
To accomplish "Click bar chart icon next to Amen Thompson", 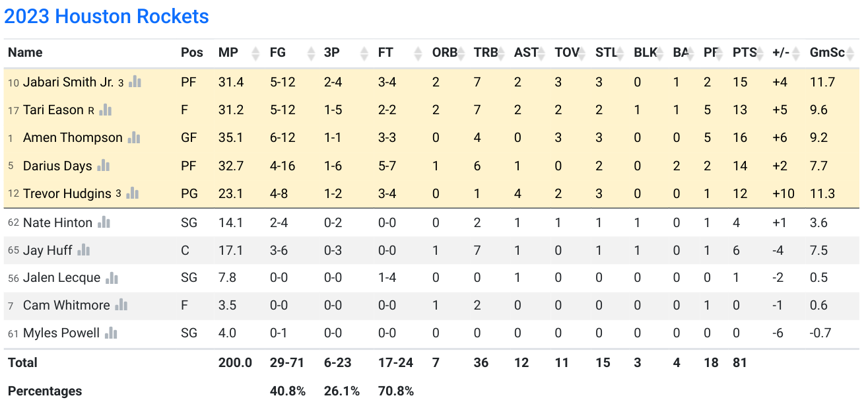I will click(135, 137).
